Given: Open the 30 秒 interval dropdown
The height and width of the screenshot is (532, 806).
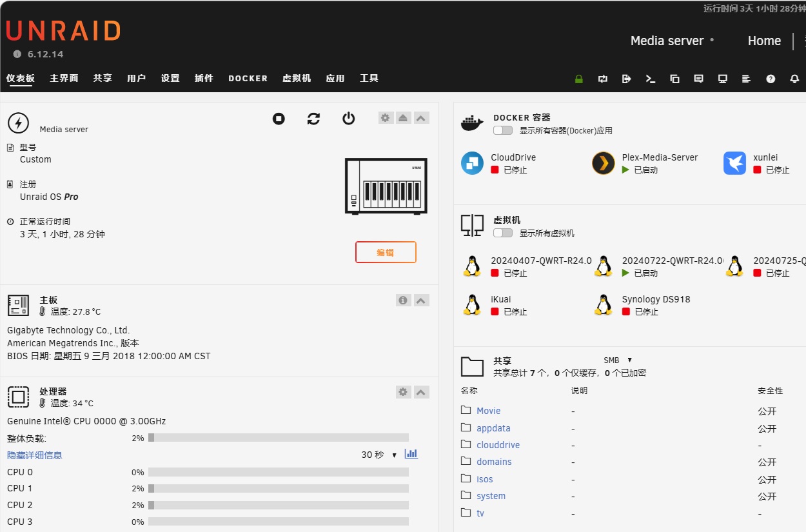Looking at the screenshot, I should (x=379, y=455).
